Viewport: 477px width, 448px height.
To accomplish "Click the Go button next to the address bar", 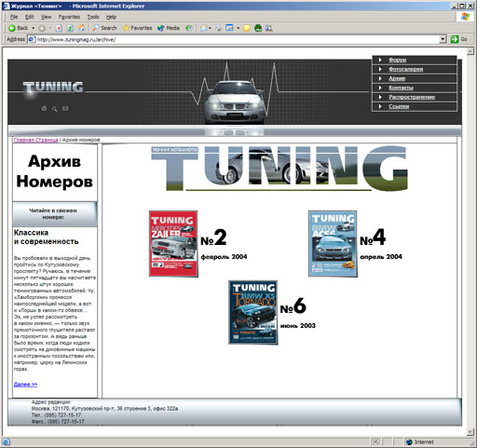I will tap(459, 39).
